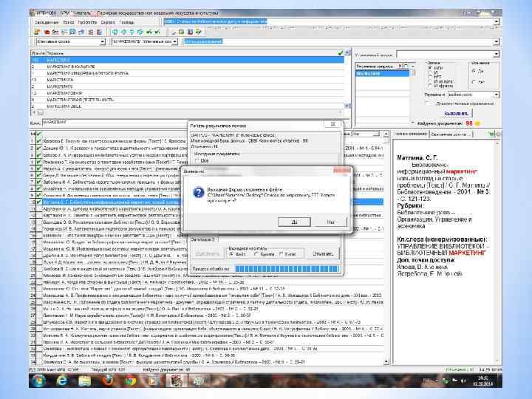Select the 'И (фраза)' logic radio button

tap(430, 86)
